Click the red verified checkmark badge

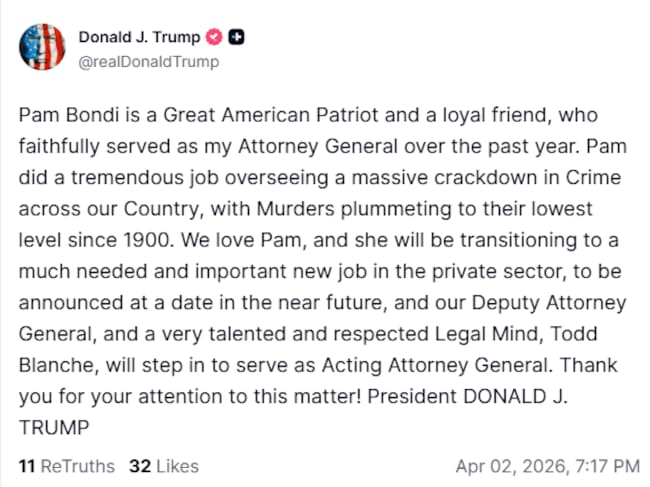click(213, 39)
